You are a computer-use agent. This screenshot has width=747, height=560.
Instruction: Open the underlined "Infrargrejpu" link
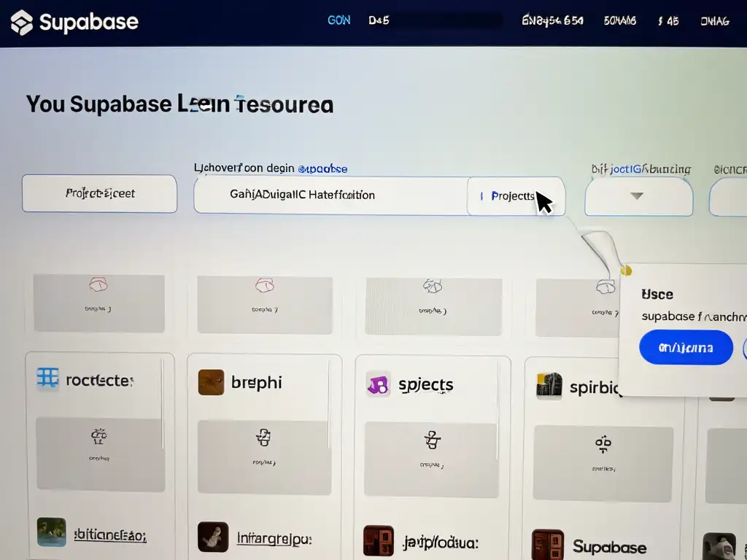click(274, 539)
